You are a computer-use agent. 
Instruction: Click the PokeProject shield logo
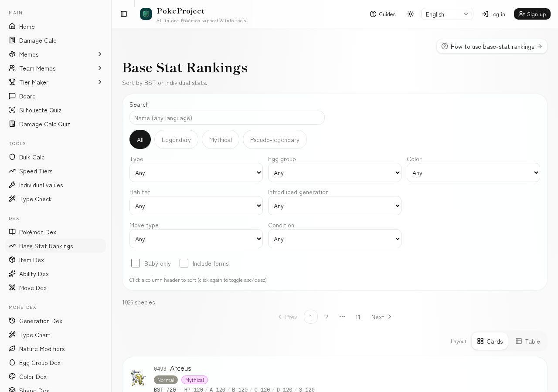point(146,14)
